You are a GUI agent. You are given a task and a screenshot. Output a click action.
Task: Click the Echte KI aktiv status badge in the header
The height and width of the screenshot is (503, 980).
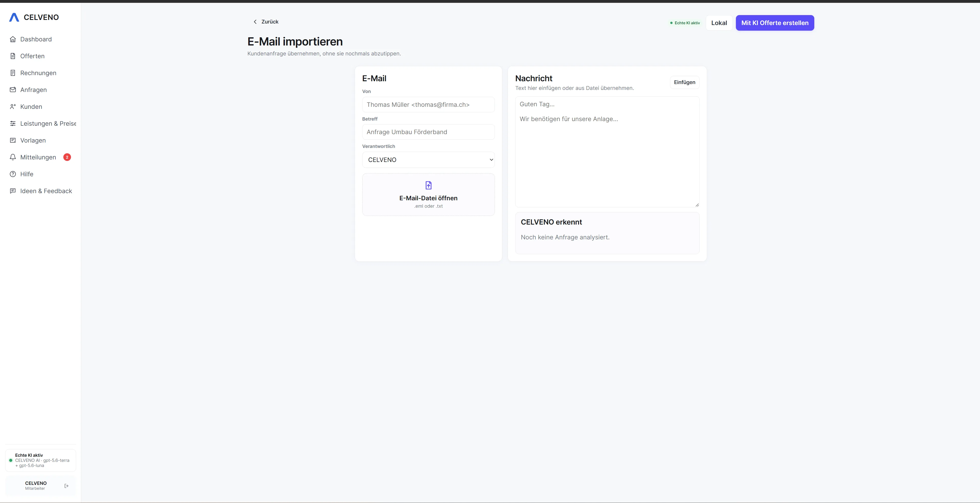685,23
